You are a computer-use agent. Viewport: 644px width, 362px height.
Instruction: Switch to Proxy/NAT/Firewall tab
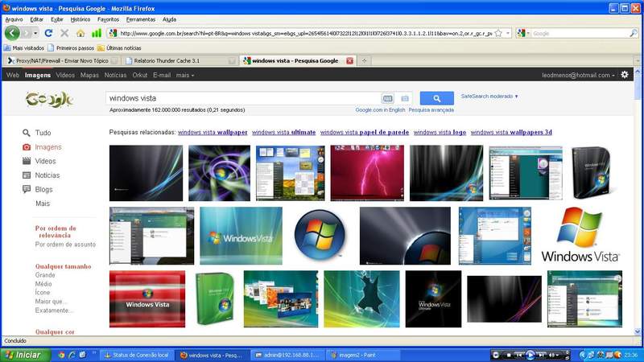(62, 61)
